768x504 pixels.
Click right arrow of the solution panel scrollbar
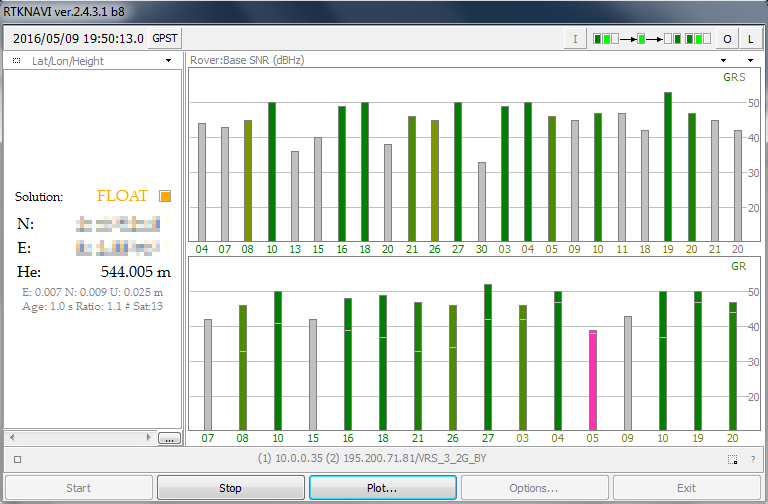click(x=150, y=438)
